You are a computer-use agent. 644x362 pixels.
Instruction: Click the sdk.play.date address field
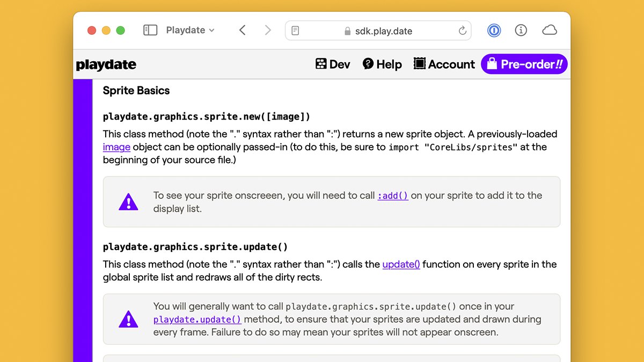pos(378,31)
